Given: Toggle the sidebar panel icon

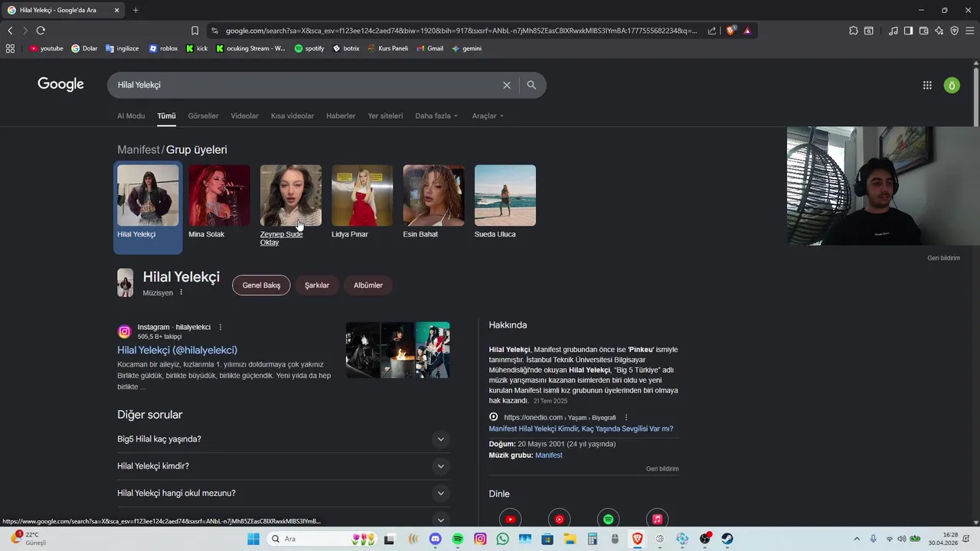Looking at the screenshot, I should point(908,31).
